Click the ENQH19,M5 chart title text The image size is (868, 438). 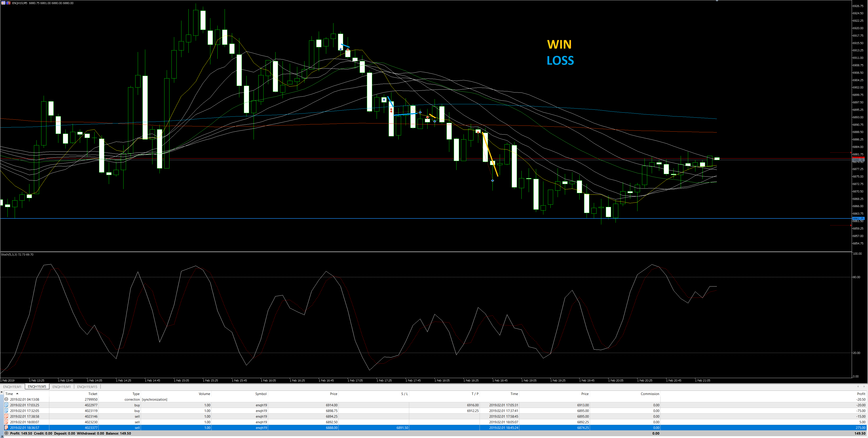(x=19, y=3)
